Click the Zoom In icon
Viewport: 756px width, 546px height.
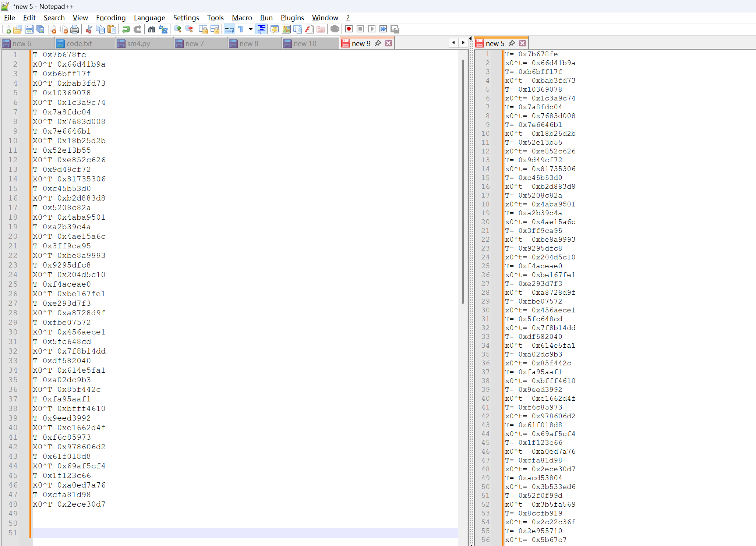pyautogui.click(x=177, y=29)
